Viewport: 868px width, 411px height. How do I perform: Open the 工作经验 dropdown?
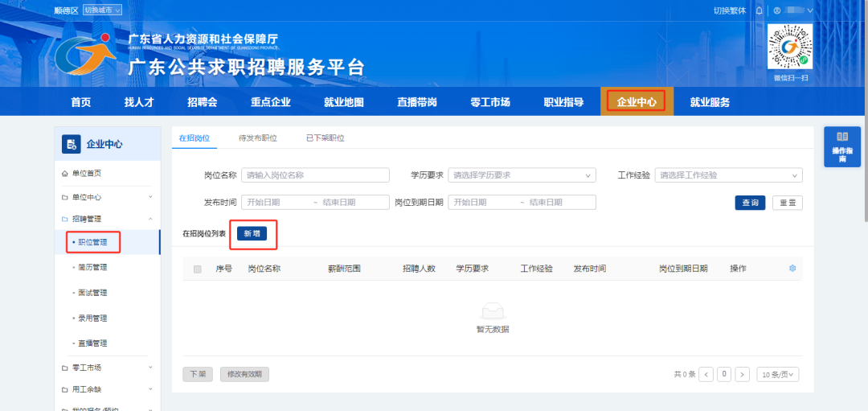(728, 175)
